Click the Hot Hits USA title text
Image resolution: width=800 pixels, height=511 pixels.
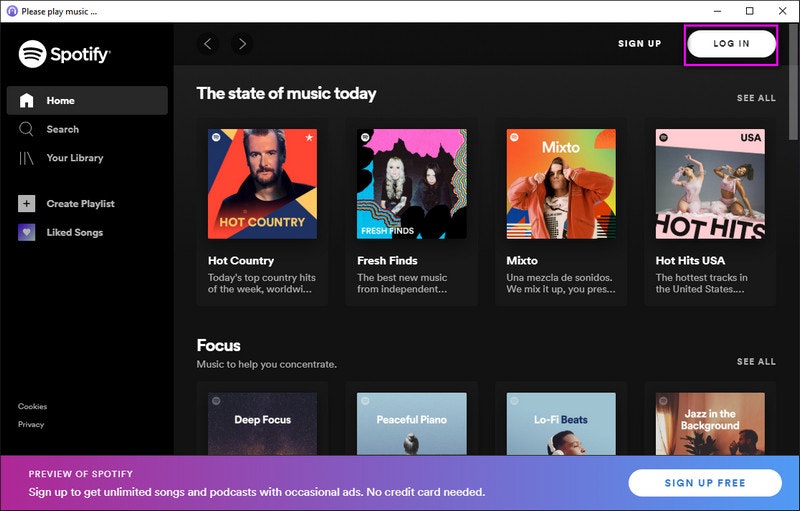[x=690, y=261]
